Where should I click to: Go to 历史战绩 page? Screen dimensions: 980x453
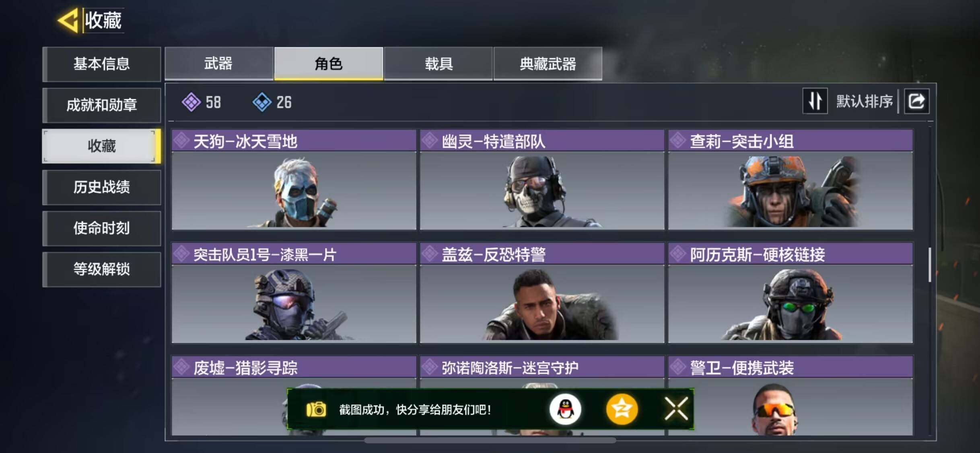[x=102, y=187]
